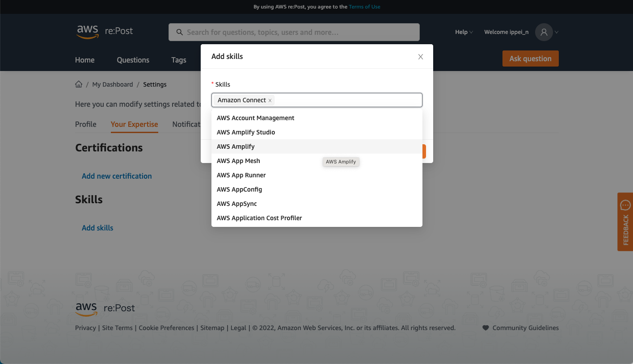Select AWS App Runner skill

click(317, 175)
